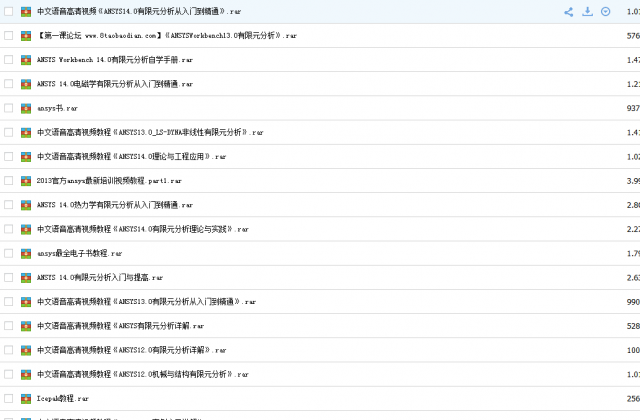Click archive icon for 2013官方ansys最新培训视频教程.part1
The height and width of the screenshot is (420, 640).
pyautogui.click(x=26, y=181)
